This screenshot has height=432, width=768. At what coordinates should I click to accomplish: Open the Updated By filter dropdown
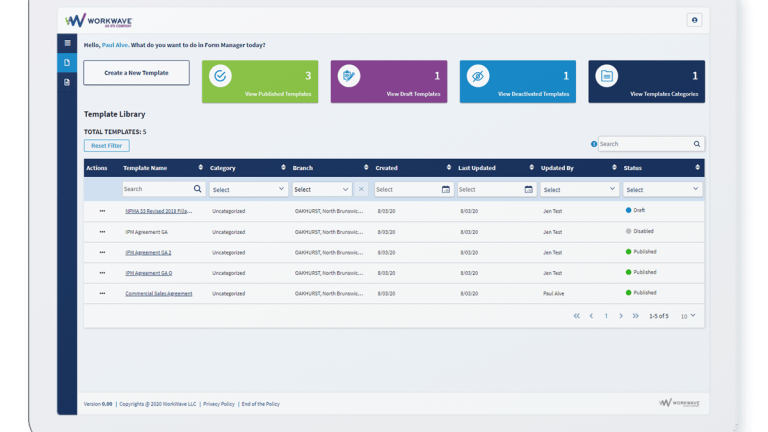coord(579,190)
